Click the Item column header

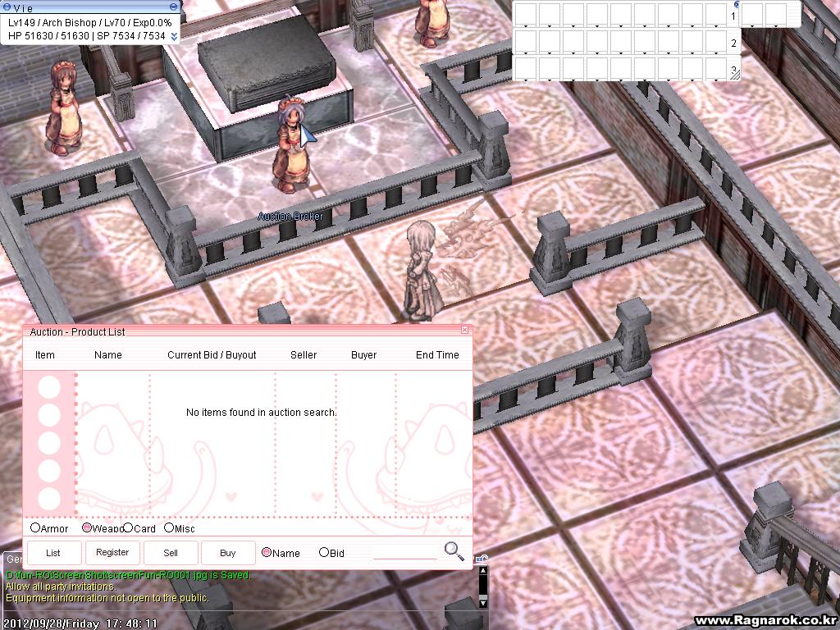(x=45, y=354)
